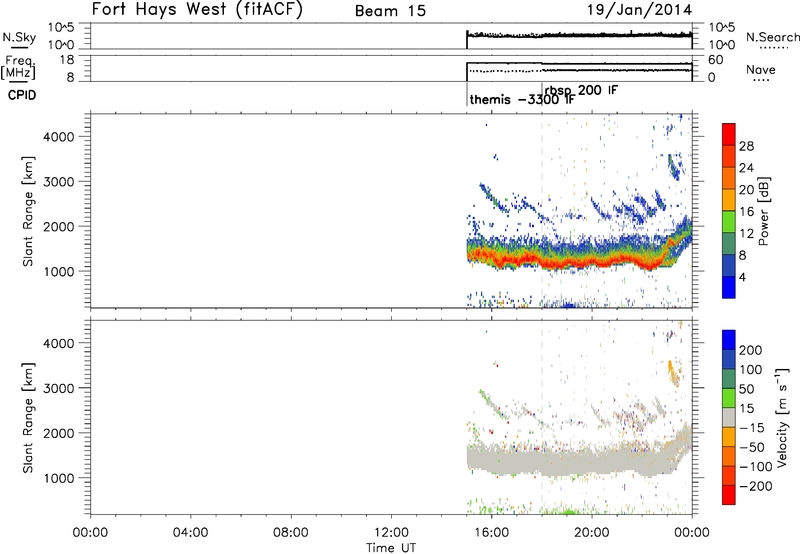The width and height of the screenshot is (800, 554).
Task: Click the 'Velocity [m s-1]' color bar label
Action: (x=782, y=417)
